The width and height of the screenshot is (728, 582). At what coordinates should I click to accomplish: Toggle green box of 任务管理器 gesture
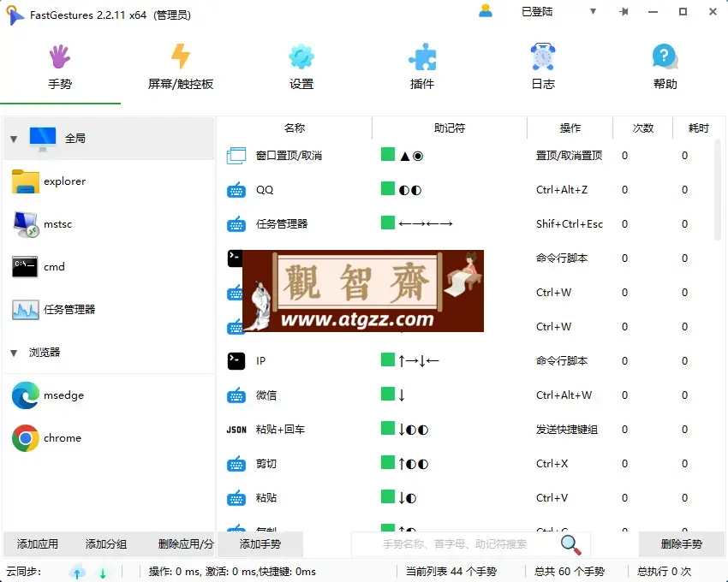(388, 223)
